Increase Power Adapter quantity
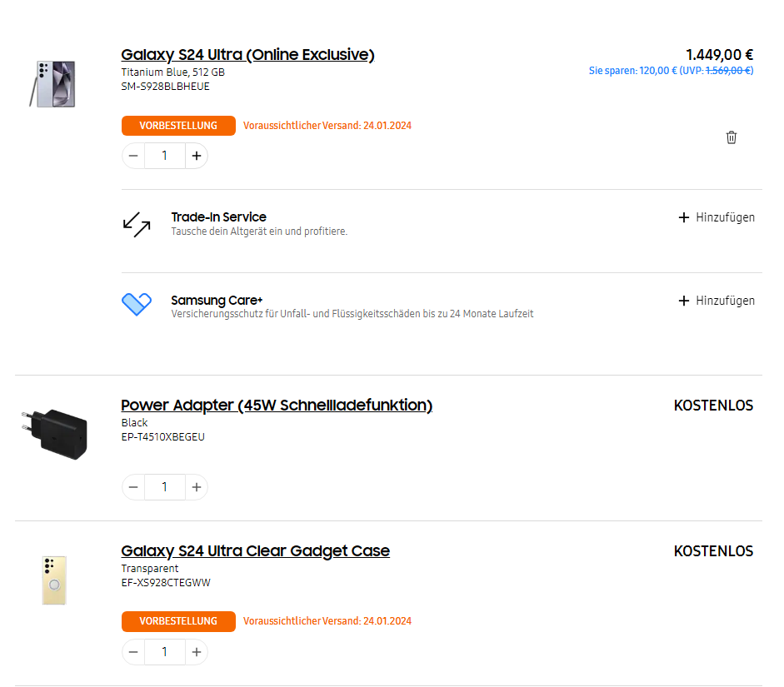The image size is (784, 687). click(x=196, y=487)
